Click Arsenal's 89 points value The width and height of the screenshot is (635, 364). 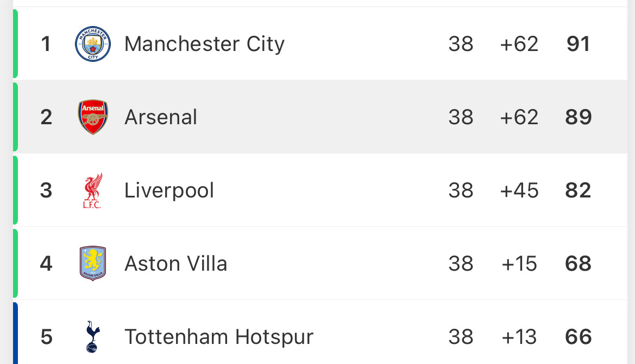579,117
